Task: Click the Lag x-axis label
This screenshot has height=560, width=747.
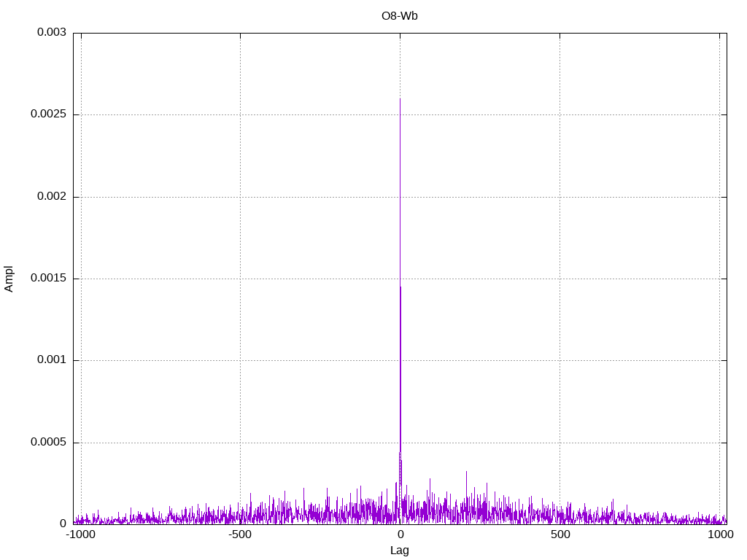Action: (399, 551)
